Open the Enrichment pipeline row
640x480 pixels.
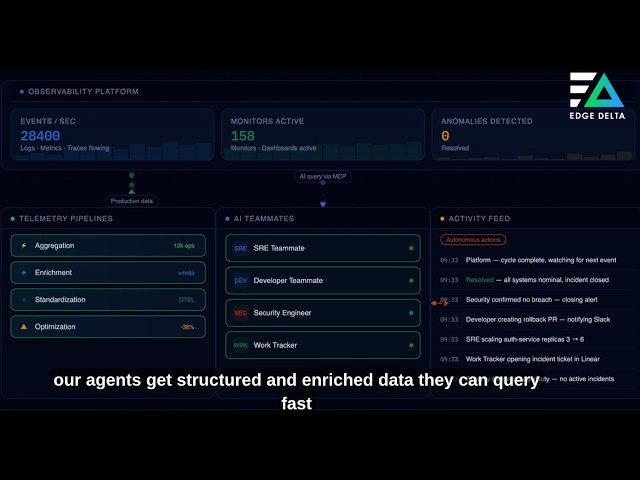click(108, 273)
